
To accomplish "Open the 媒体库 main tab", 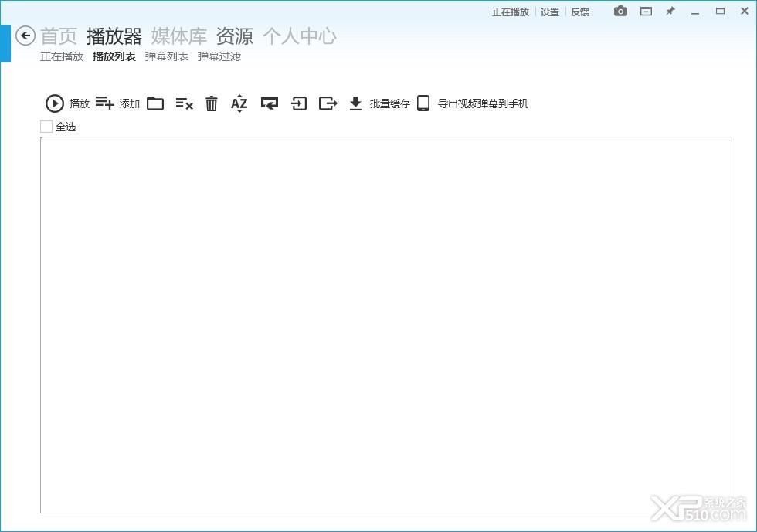I will (x=179, y=36).
